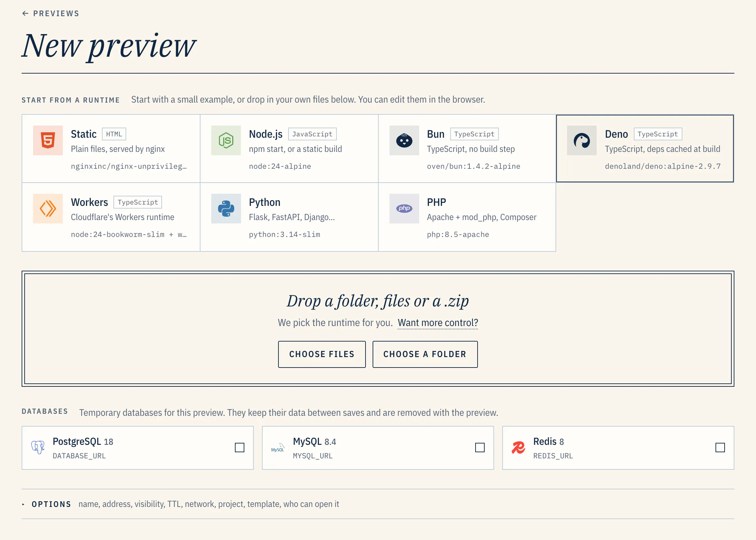Click the TypeScript tag on Workers
The image size is (756, 540).
[138, 202]
